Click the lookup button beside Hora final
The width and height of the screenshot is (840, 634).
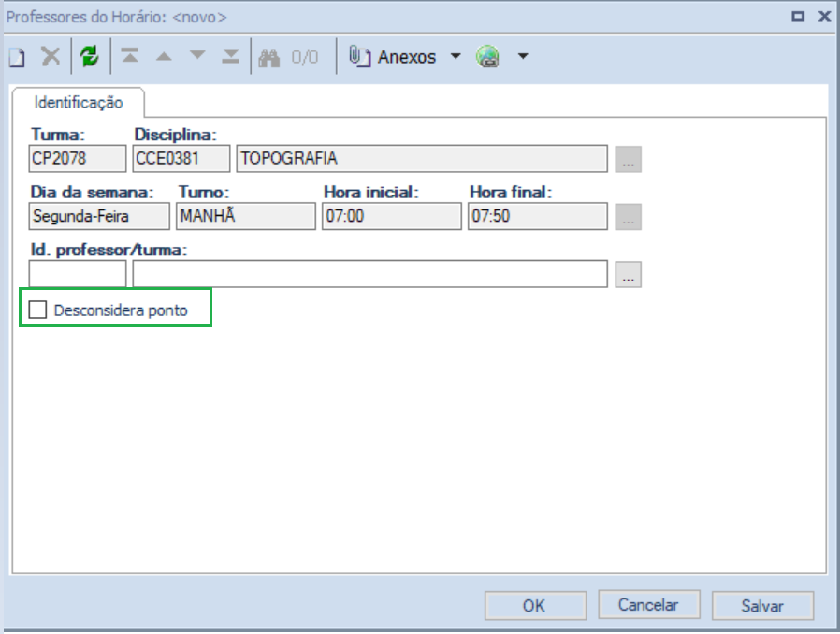(629, 217)
